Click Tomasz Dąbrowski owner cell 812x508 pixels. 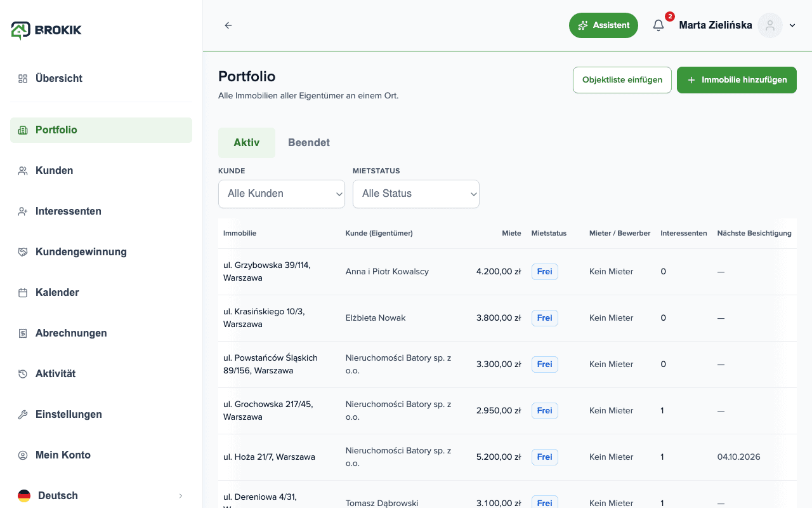click(382, 504)
